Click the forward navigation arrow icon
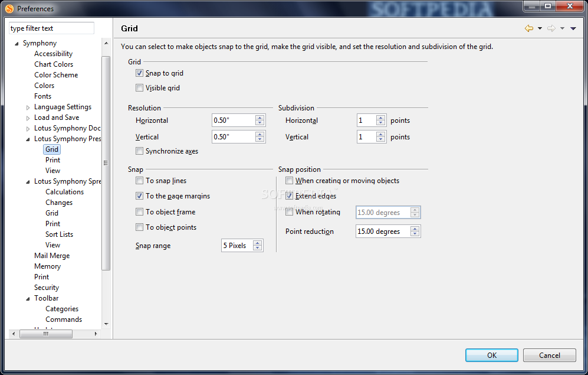Viewport: 588px width, 375px height. point(551,28)
